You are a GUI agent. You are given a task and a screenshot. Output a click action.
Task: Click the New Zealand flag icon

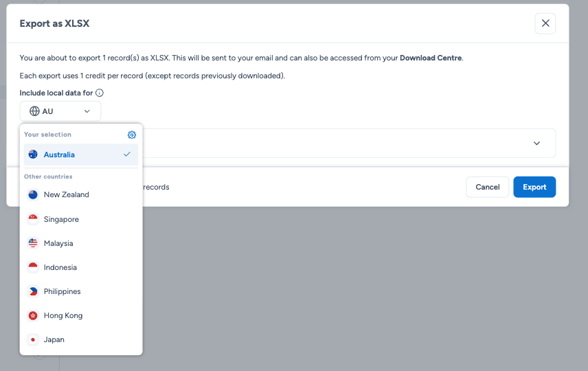coord(33,195)
